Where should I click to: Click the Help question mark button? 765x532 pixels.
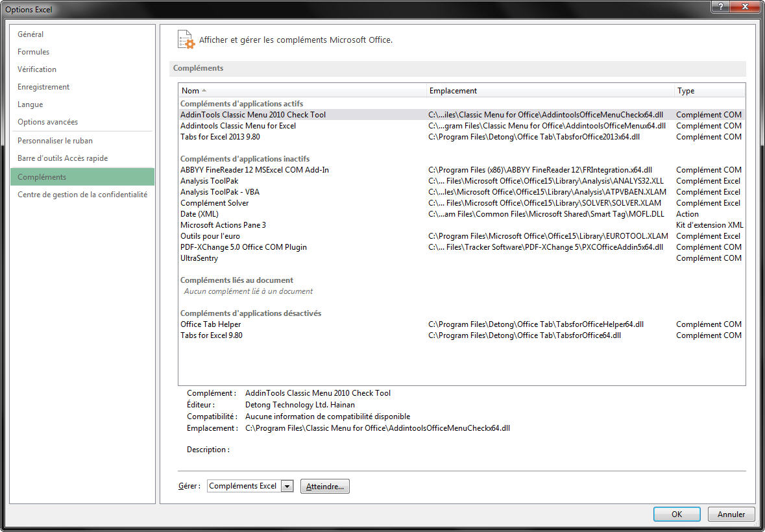(722, 7)
